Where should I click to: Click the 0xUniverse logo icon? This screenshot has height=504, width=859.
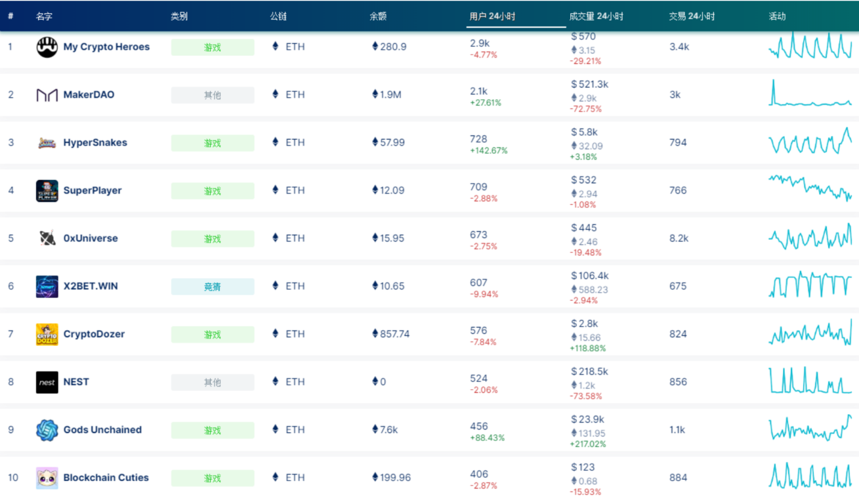pyautogui.click(x=47, y=239)
